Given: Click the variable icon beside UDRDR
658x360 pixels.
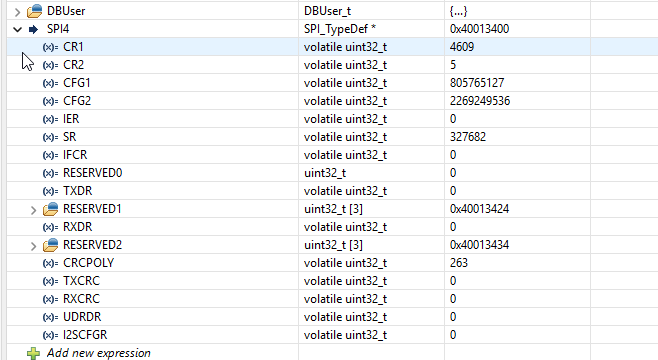Looking at the screenshot, I should tap(50, 318).
